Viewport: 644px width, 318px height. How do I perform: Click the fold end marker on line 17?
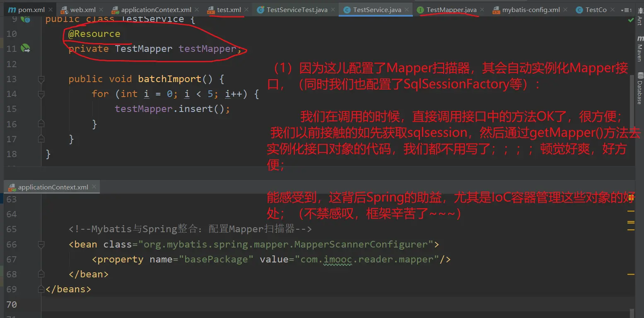click(x=41, y=138)
